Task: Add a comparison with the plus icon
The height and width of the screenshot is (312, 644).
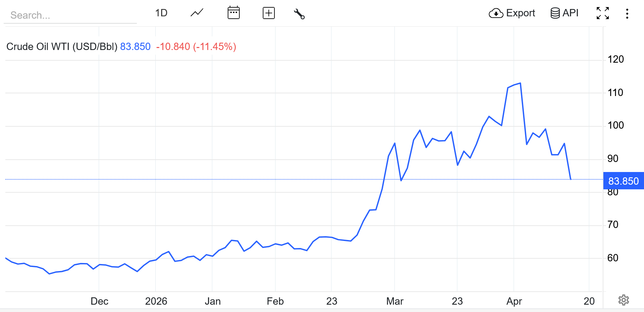Action: point(269,13)
